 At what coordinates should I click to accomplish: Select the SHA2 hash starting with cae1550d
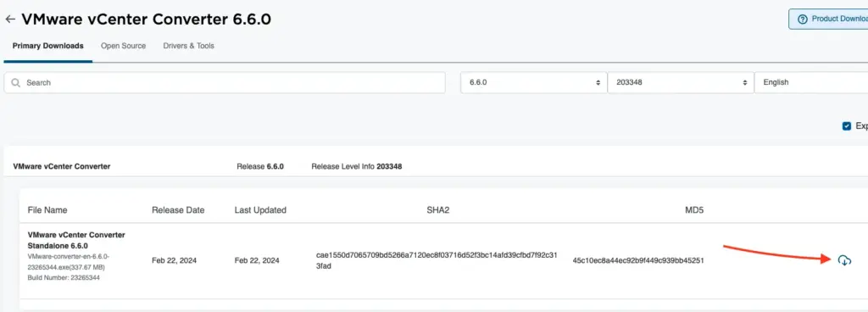click(437, 260)
